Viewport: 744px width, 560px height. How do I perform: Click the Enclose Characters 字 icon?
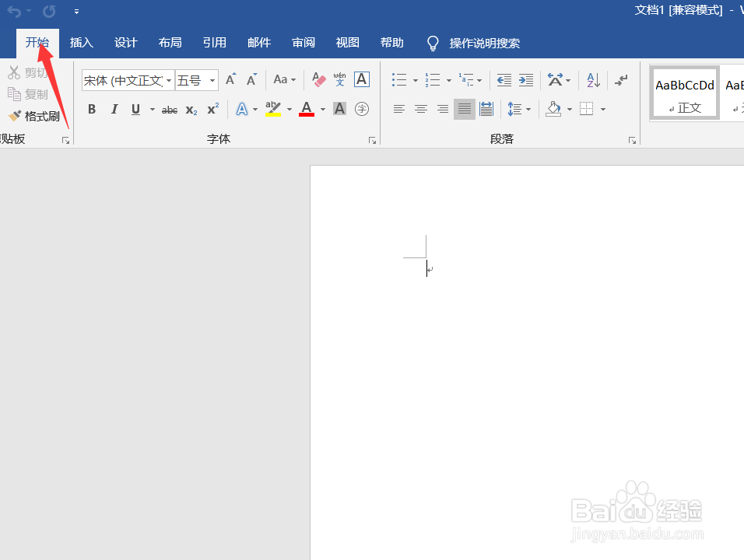[362, 109]
